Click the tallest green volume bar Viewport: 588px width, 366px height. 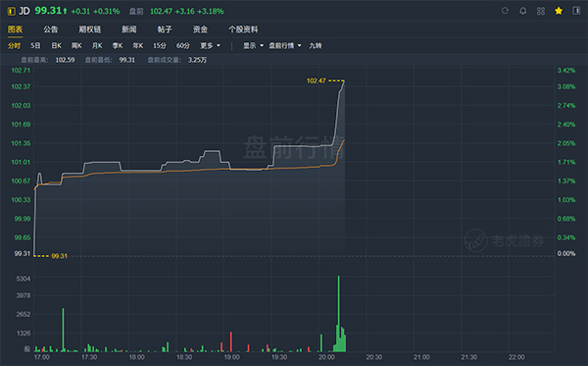339,313
